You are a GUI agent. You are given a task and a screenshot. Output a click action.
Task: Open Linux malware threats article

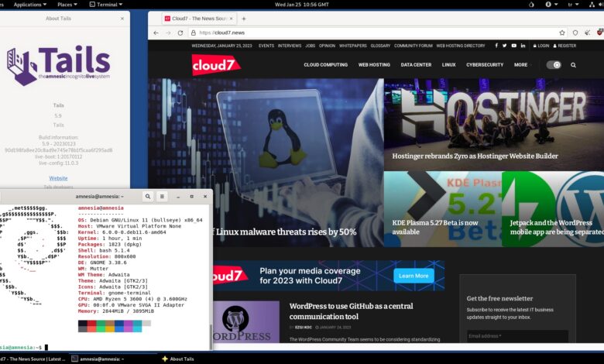tap(286, 232)
